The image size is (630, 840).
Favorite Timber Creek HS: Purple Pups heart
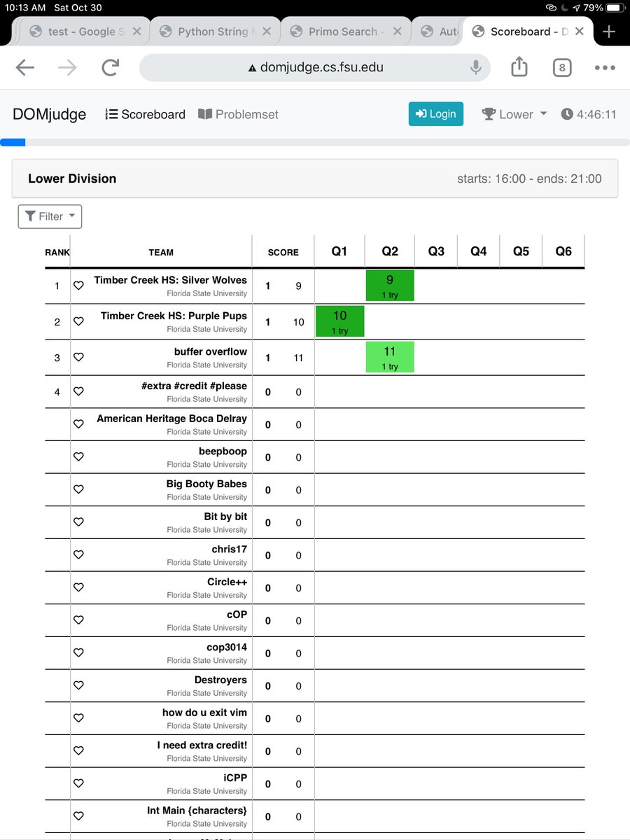click(78, 321)
